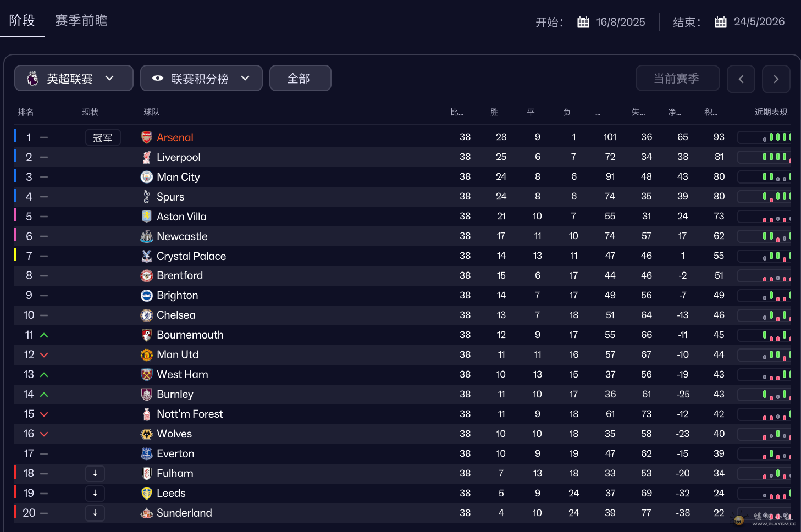Go to the next season arrow
The width and height of the screenshot is (801, 532).
pyautogui.click(x=776, y=79)
